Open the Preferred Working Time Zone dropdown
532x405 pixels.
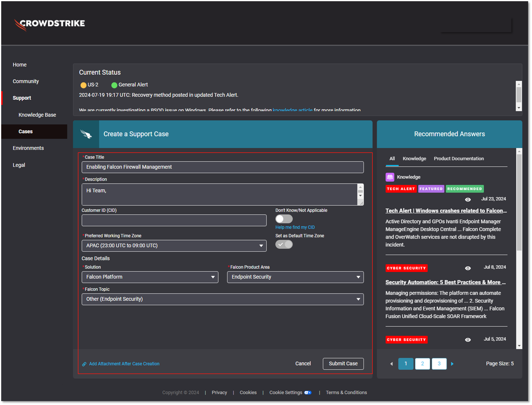click(174, 246)
